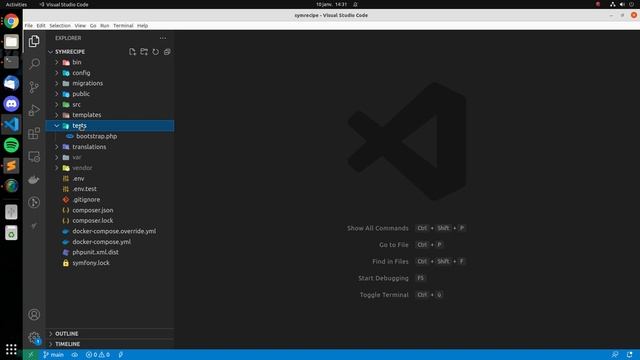Open the Source Control view

point(34,87)
